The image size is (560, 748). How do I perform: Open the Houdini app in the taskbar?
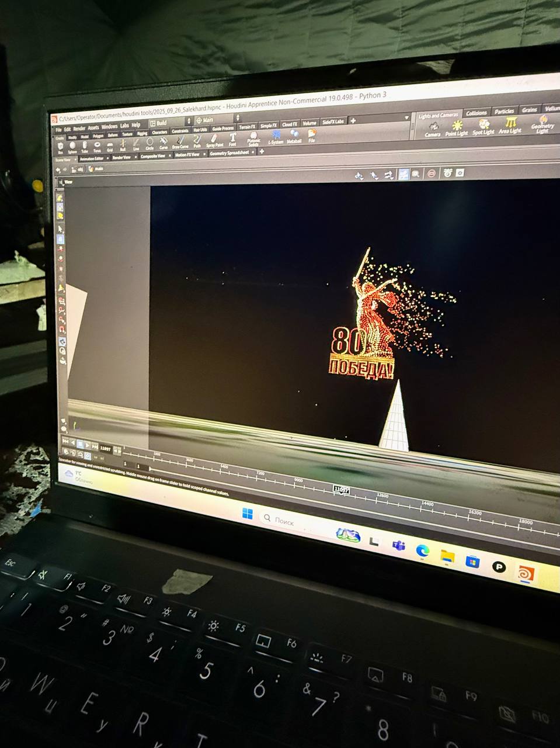tap(526, 573)
